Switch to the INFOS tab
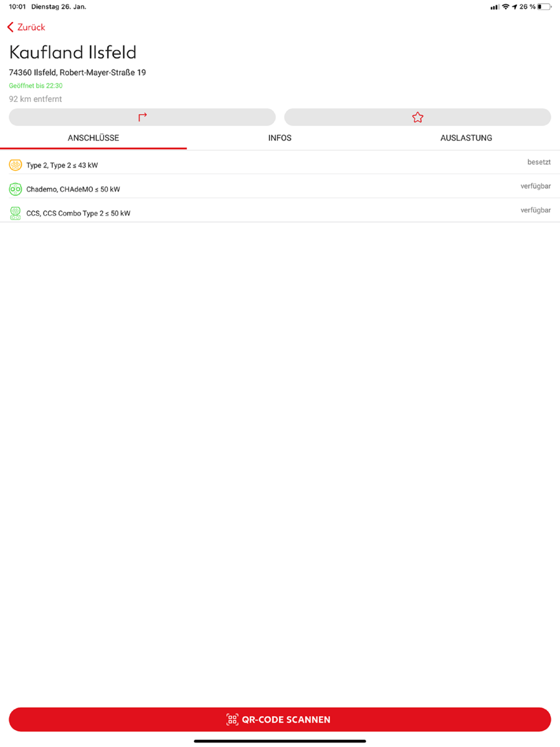Viewport: 560px width, 747px height. click(280, 138)
